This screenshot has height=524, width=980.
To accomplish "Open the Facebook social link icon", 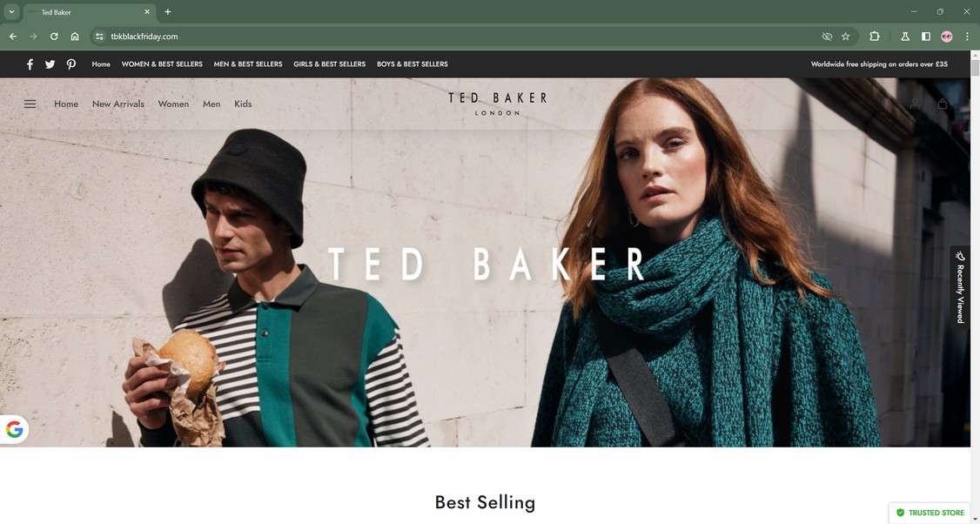I will point(30,64).
